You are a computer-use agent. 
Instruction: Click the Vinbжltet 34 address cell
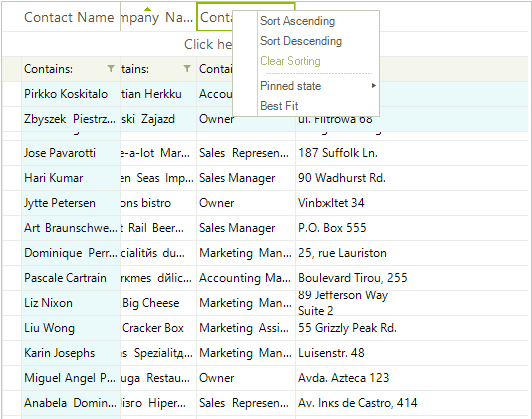pyautogui.click(x=412, y=203)
